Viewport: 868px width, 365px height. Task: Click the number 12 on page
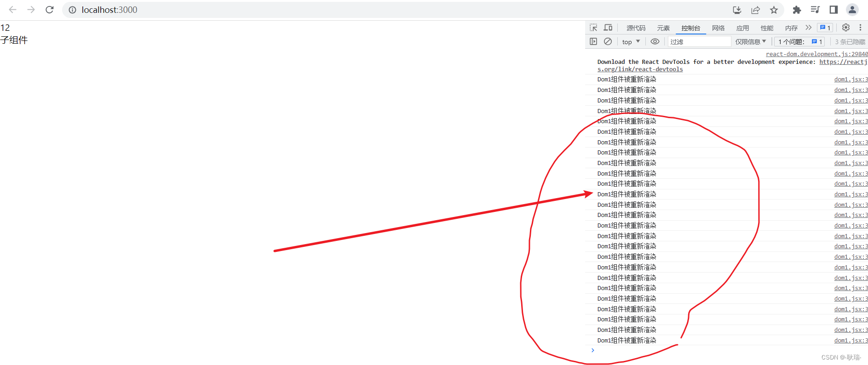click(x=5, y=28)
